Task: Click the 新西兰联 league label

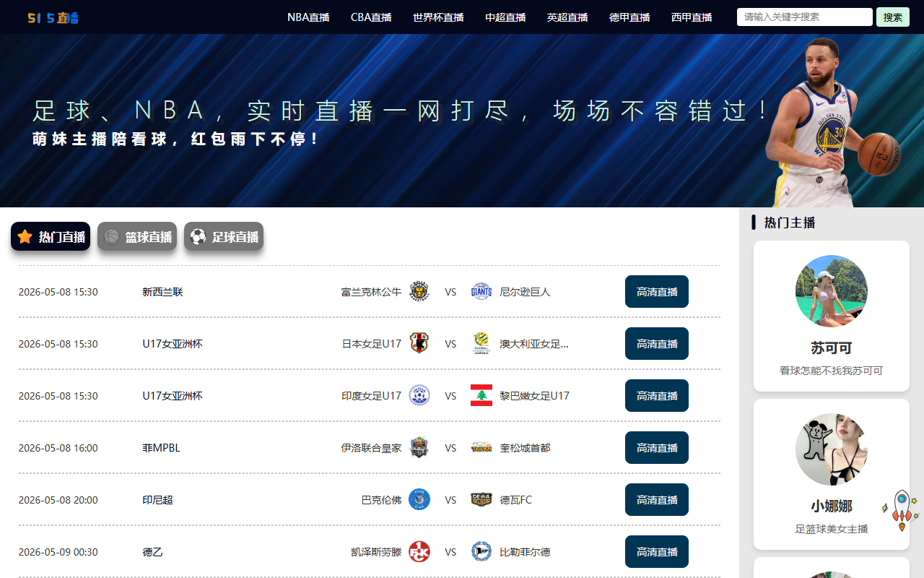Action: [162, 292]
